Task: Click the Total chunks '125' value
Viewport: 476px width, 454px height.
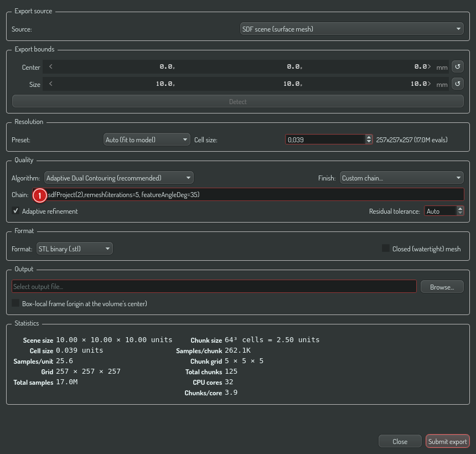Action: click(231, 372)
